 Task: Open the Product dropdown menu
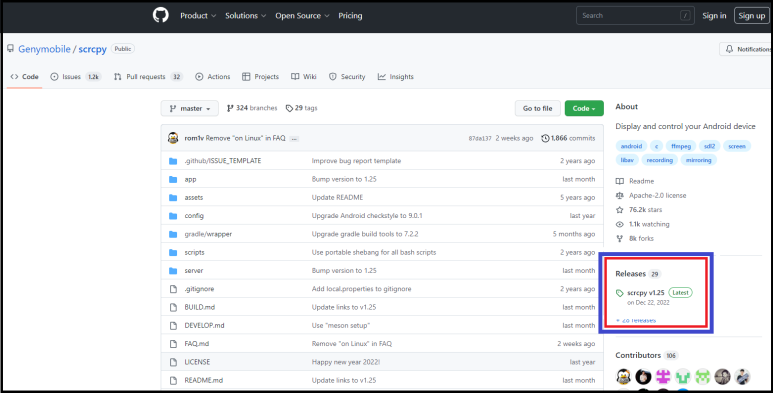[x=198, y=16]
